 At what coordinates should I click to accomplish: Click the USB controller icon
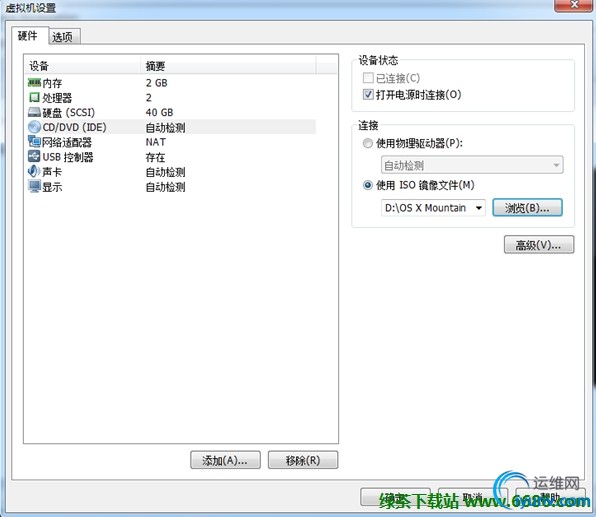[34, 156]
